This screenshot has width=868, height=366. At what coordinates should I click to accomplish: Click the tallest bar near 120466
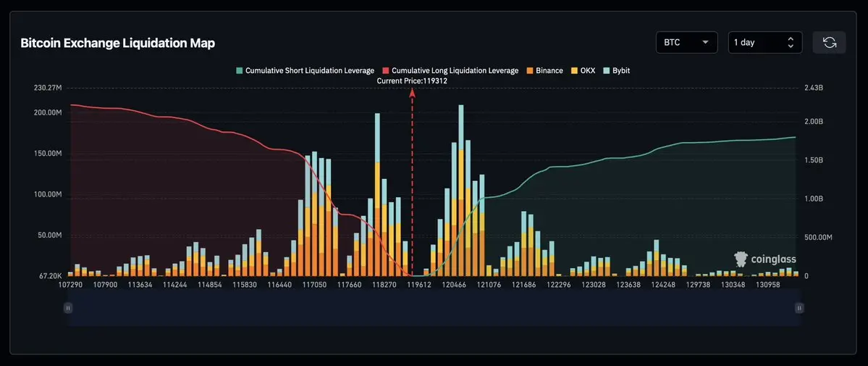[460, 190]
